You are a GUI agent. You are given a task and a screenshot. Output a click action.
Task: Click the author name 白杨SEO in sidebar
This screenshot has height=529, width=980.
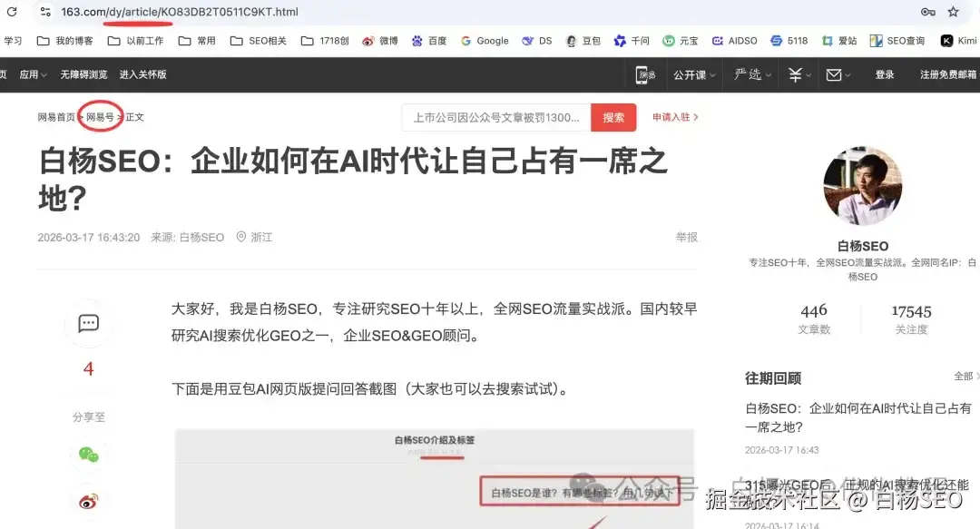click(x=863, y=246)
